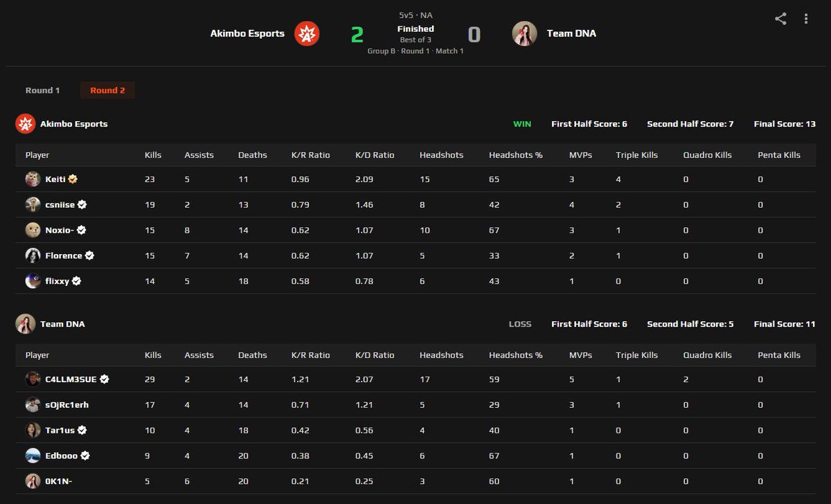Open player profile C4LLM3SUE

click(x=71, y=379)
